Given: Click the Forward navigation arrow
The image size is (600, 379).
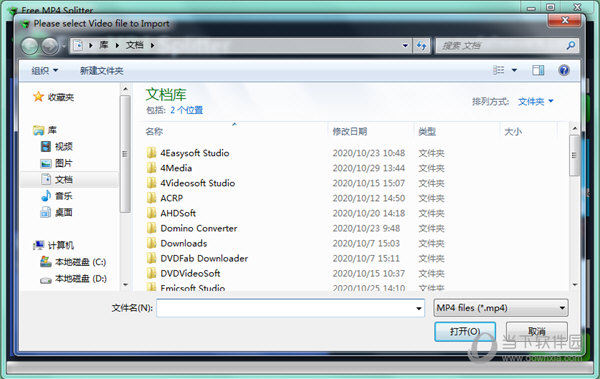Looking at the screenshot, I should [50, 46].
